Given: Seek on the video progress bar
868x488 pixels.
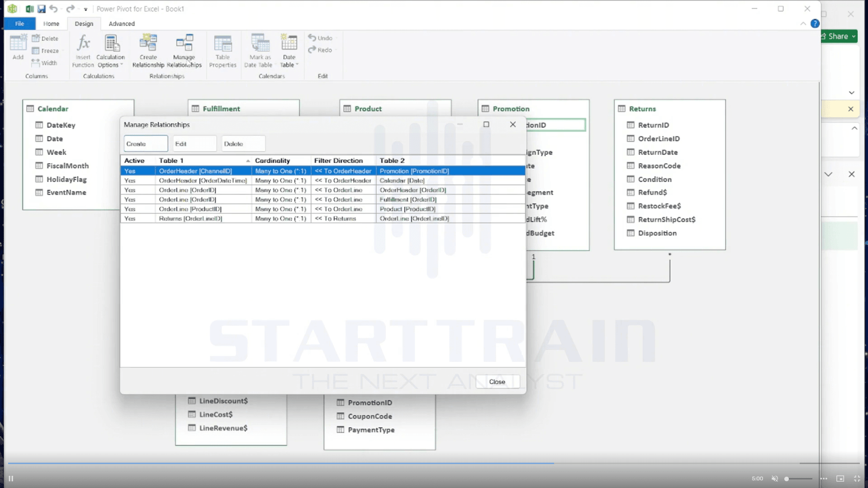Looking at the screenshot, I should 433,463.
